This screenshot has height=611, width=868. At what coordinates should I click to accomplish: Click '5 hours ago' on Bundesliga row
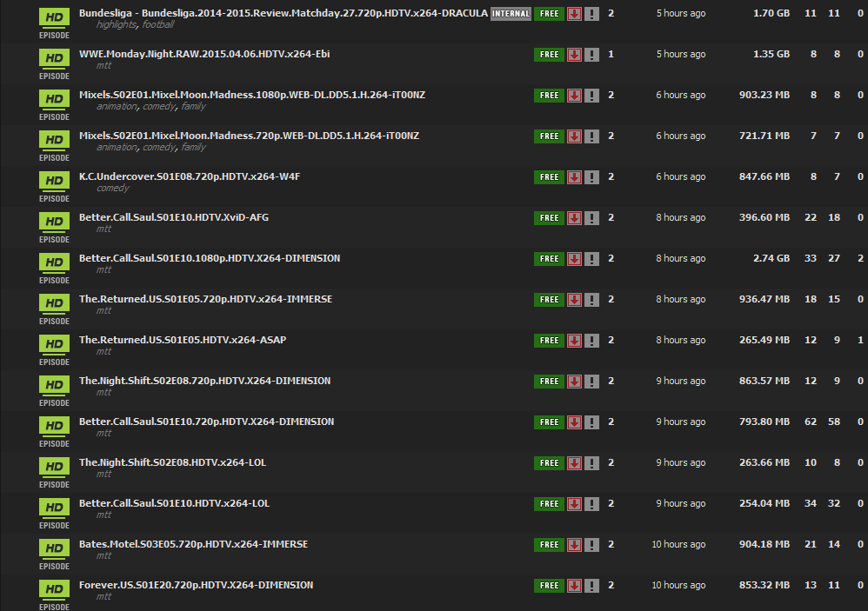(x=681, y=13)
